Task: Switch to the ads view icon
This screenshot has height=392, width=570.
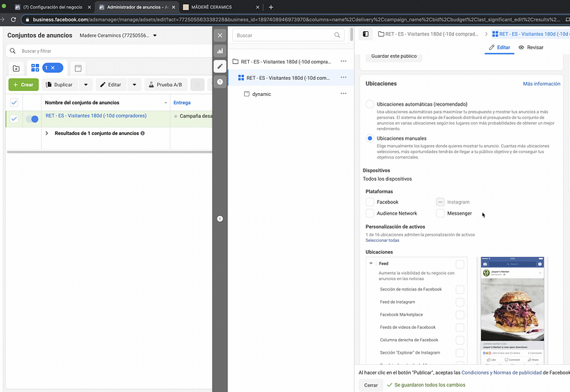Action: click(x=78, y=68)
